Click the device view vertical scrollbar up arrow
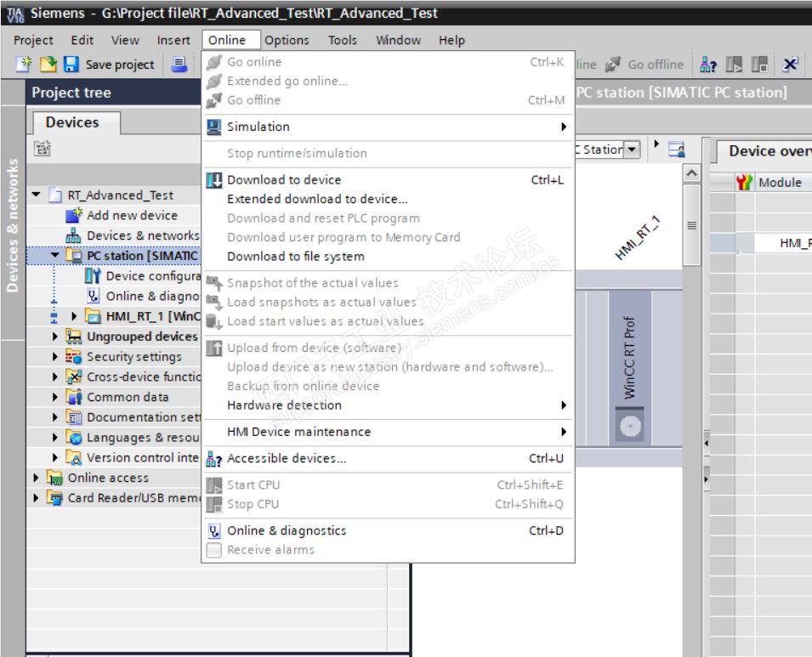Screen dimensions: 812x657 (x=692, y=173)
